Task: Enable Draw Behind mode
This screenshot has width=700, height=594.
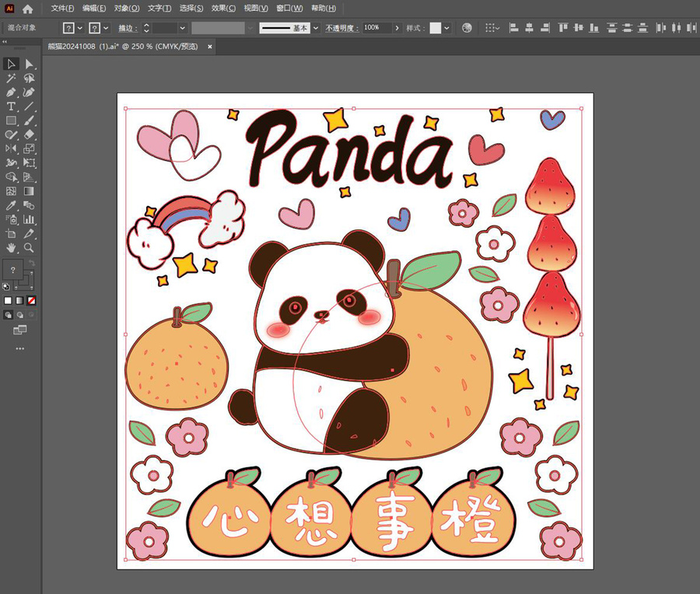Action: pos(19,315)
